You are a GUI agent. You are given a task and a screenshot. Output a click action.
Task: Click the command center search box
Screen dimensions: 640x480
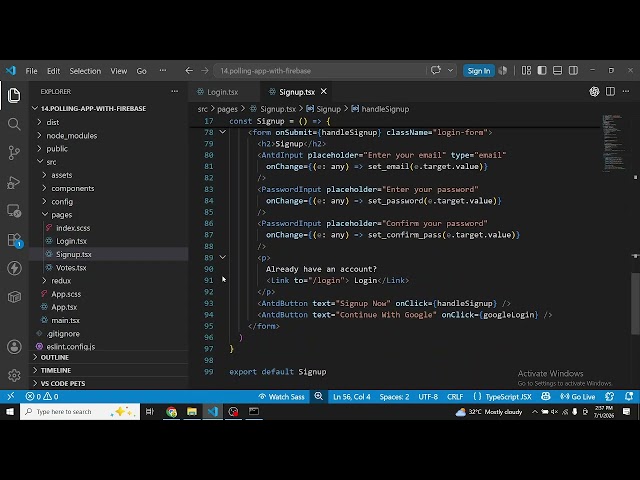click(319, 71)
